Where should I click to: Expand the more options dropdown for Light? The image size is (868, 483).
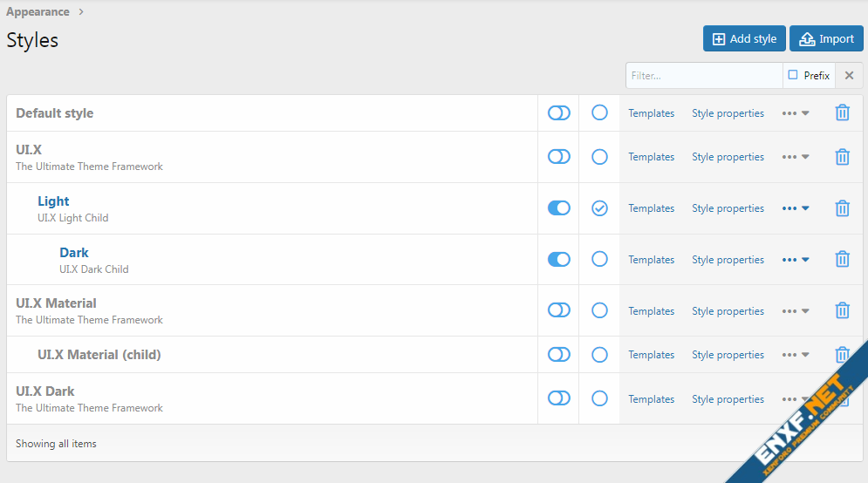[x=796, y=208]
